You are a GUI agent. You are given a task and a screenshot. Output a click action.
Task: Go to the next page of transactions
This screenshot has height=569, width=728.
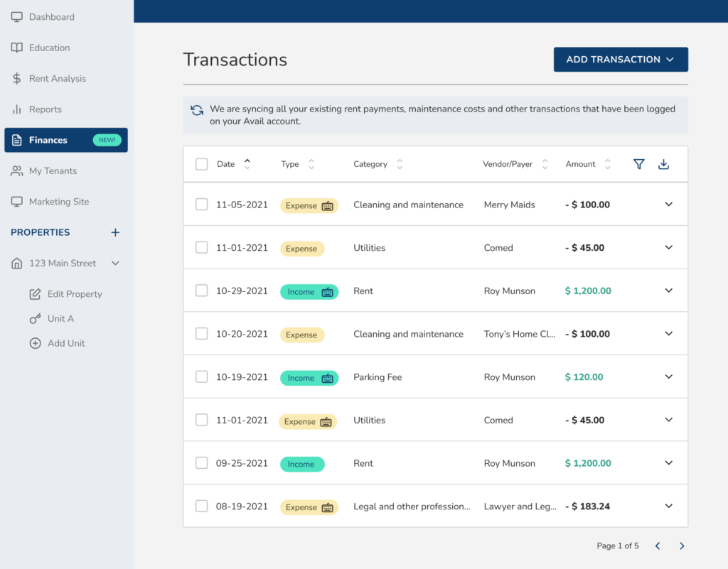(681, 546)
